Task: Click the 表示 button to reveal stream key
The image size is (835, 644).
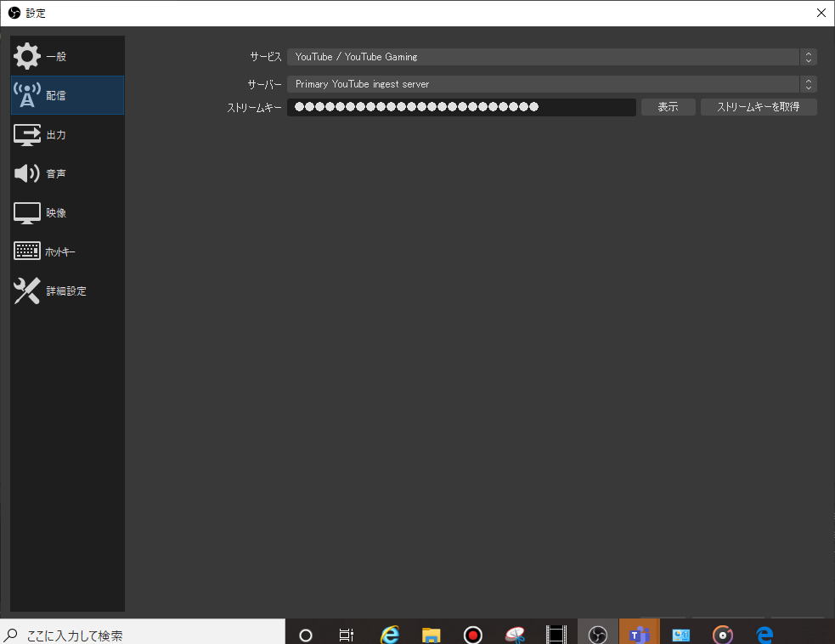Action: 668,107
